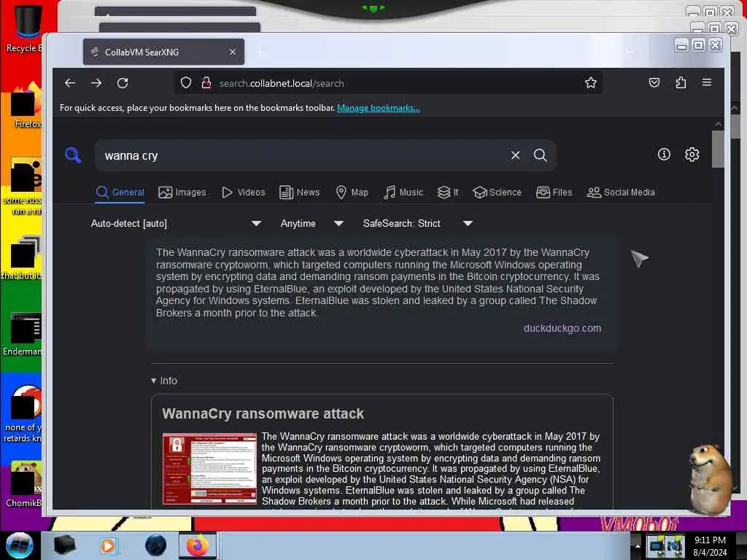Bookmark this page with the star icon
Screen dimensions: 747x560
(591, 83)
